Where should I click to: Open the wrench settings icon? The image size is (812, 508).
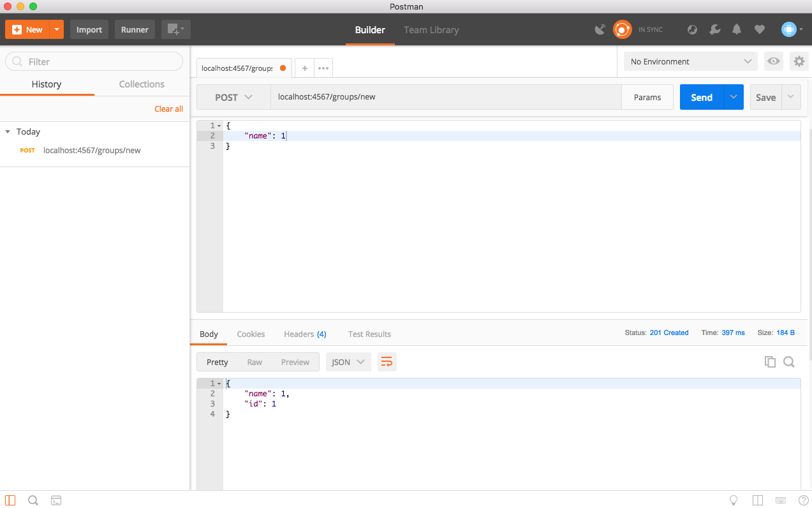pyautogui.click(x=715, y=29)
